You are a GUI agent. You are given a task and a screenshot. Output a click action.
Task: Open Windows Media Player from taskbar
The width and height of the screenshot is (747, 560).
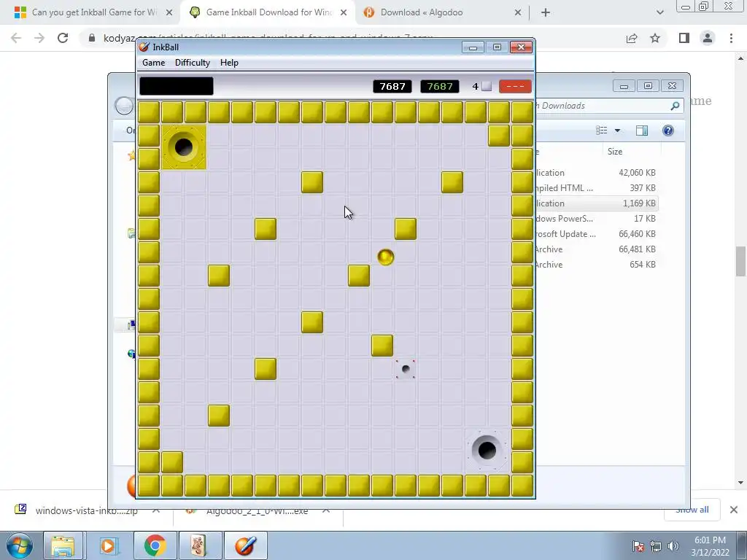click(108, 545)
